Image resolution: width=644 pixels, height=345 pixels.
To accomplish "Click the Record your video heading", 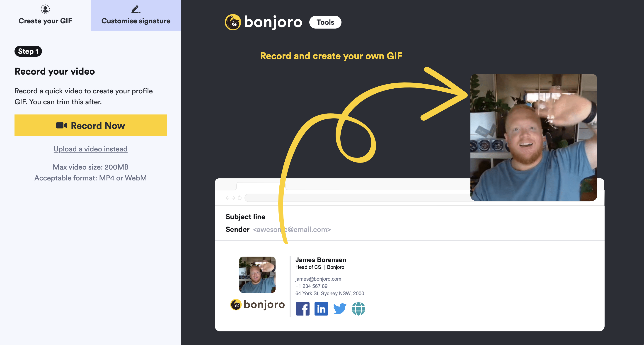I will (55, 71).
